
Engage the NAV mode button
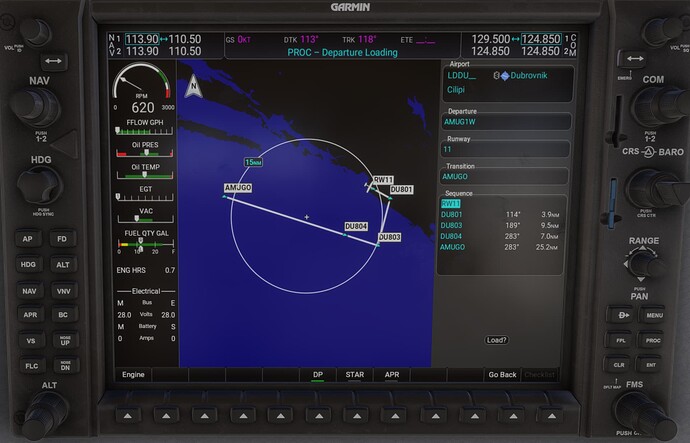(29, 291)
